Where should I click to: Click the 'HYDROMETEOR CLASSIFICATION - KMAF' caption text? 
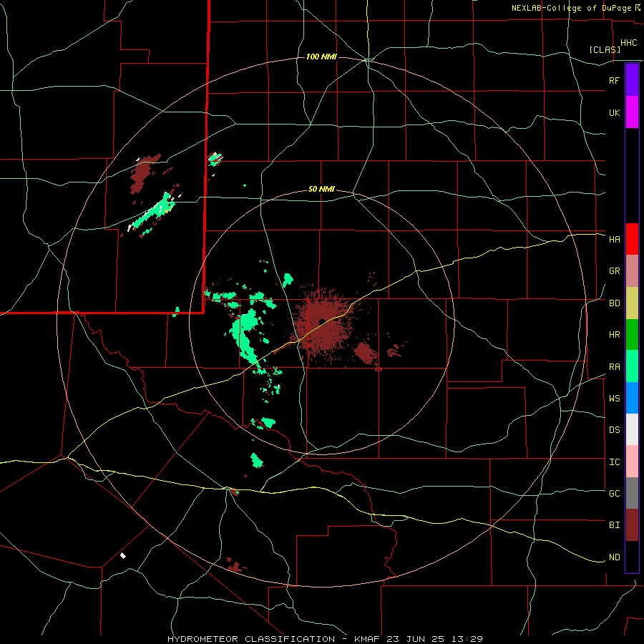click(270, 639)
